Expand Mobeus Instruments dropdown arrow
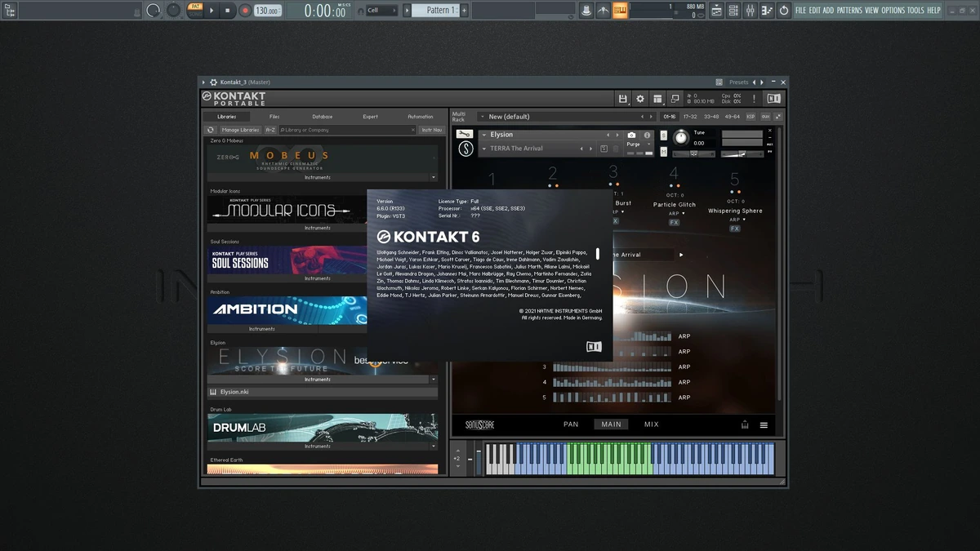The width and height of the screenshot is (980, 551). 434,177
